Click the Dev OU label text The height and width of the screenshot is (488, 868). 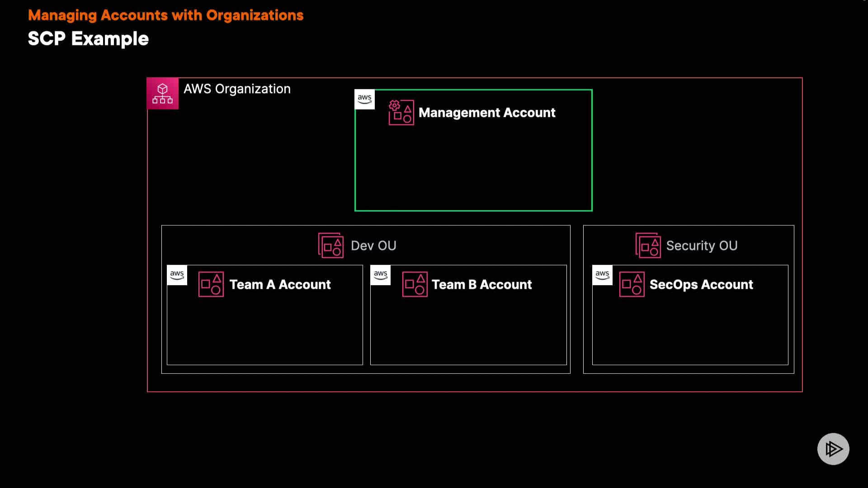373,246
